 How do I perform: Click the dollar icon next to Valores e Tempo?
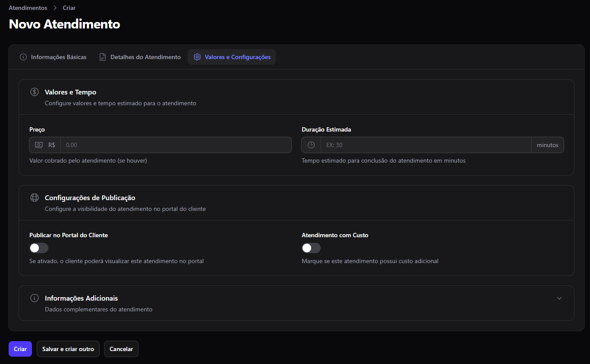coord(35,92)
